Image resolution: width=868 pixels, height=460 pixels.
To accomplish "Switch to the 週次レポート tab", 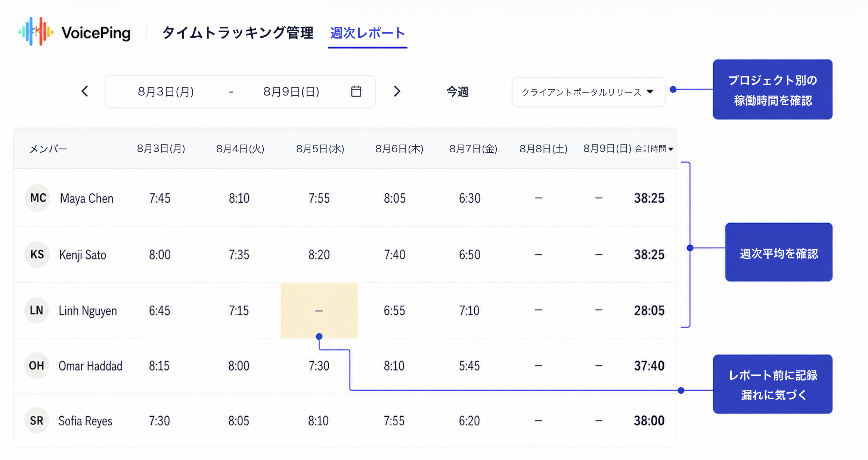I will [368, 33].
